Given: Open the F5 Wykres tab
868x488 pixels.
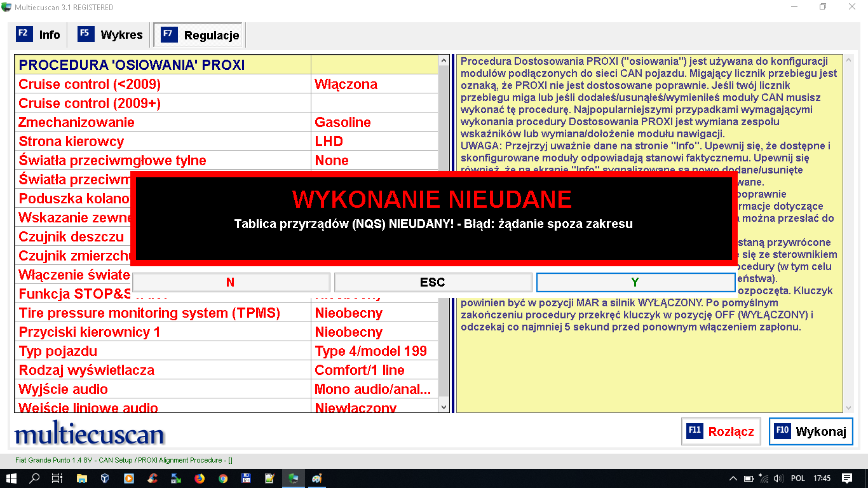Looking at the screenshot, I should point(111,35).
